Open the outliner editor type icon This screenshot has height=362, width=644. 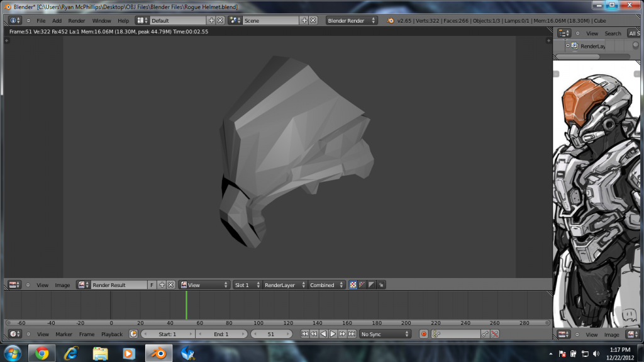564,33
